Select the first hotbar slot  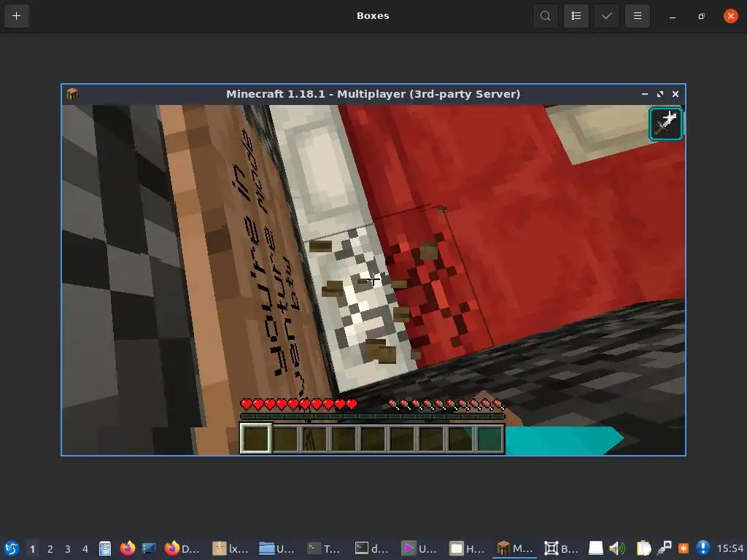tap(256, 438)
